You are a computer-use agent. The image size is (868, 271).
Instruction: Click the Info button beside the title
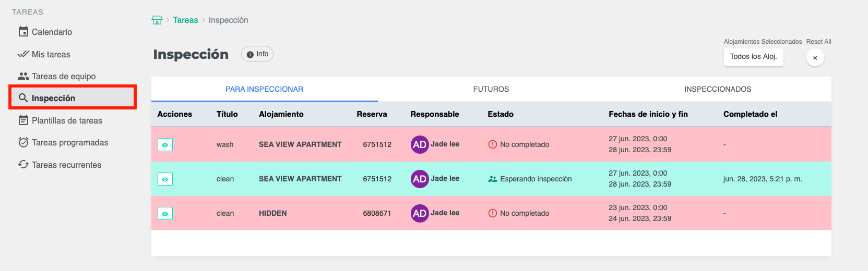click(257, 54)
